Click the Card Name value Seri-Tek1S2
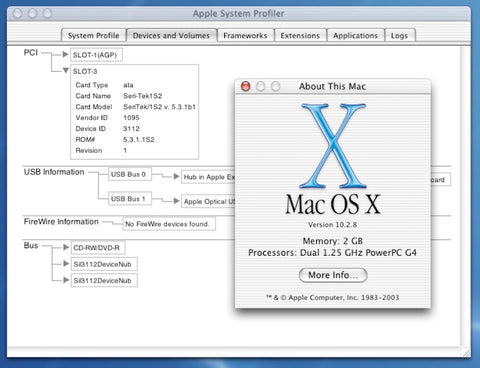 [x=143, y=96]
